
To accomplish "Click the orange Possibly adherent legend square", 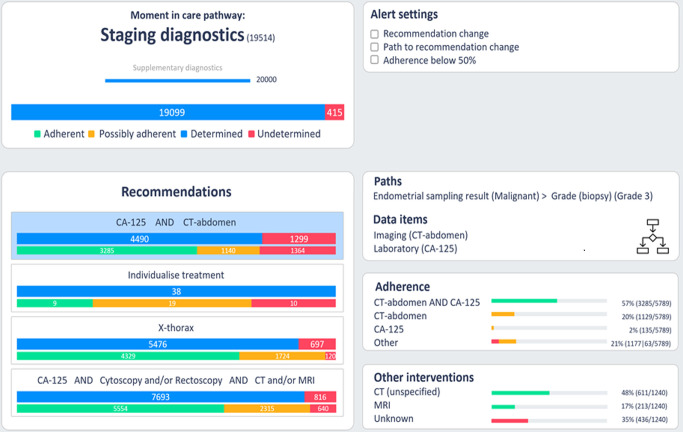I will click(x=91, y=134).
